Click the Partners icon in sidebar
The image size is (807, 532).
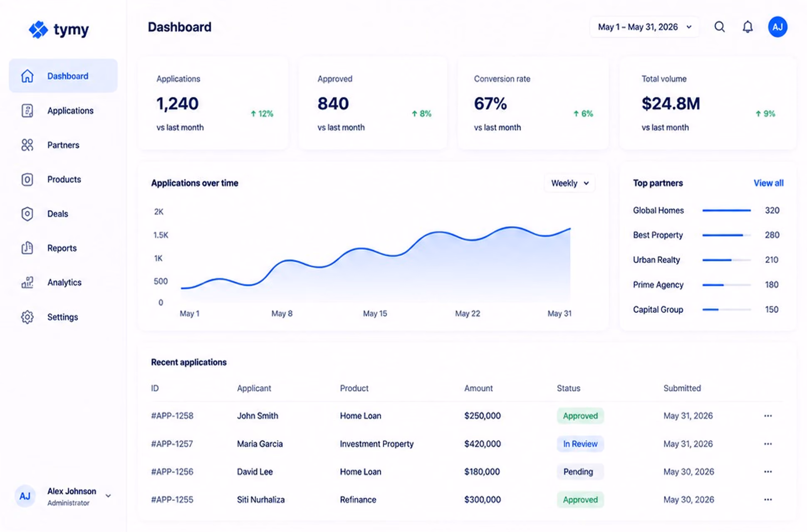point(27,145)
